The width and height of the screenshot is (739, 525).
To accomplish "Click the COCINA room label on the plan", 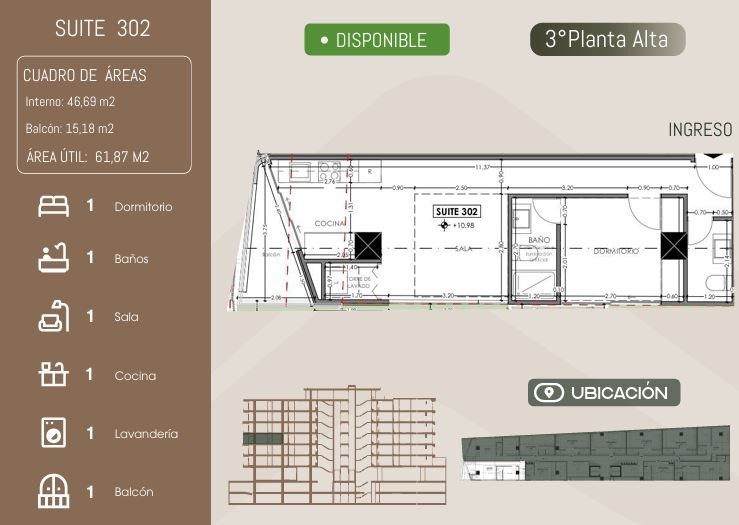I will coord(330,223).
